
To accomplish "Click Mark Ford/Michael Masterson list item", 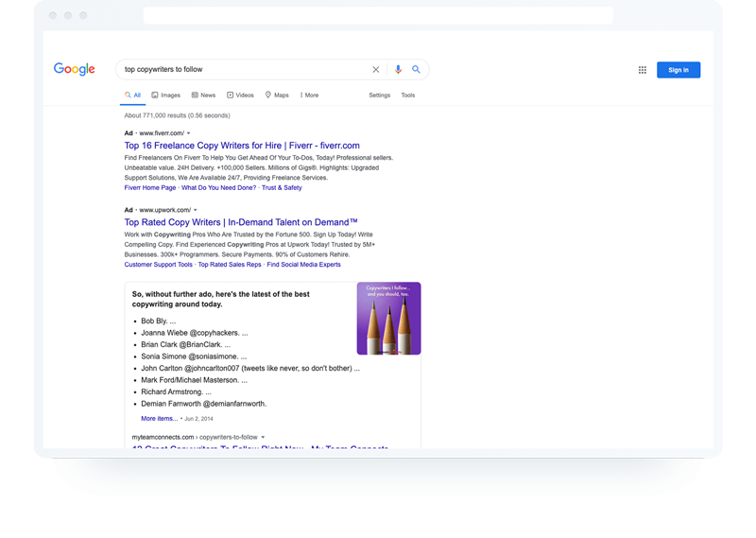I will pos(195,380).
